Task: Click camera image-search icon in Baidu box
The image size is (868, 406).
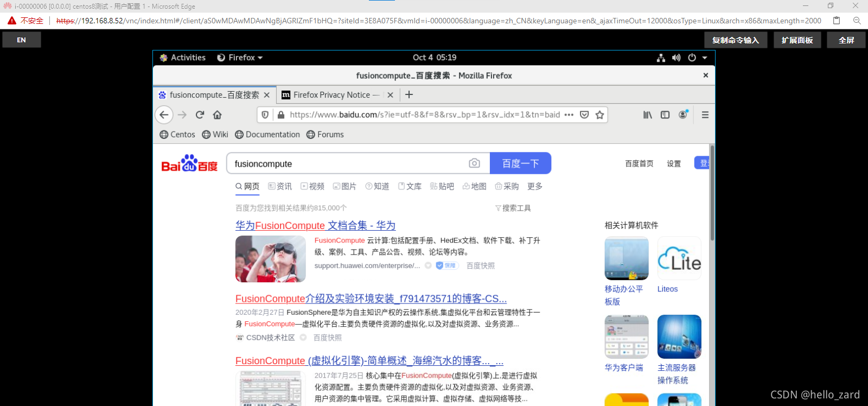Action: tap(474, 163)
